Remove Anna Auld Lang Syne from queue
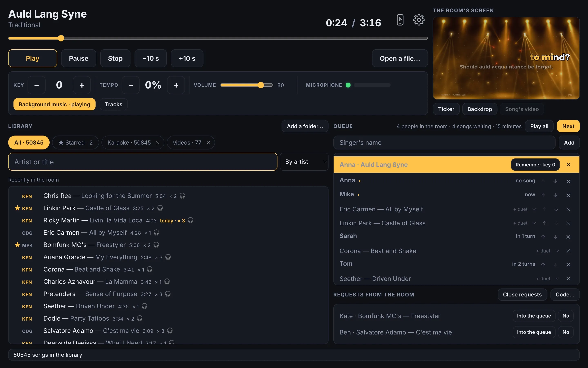Screen dimensions: 588x368 tap(568, 165)
